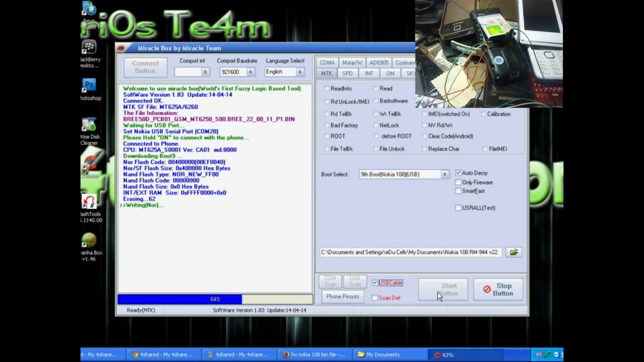Browse for firmware file with folder icon

coord(514,252)
